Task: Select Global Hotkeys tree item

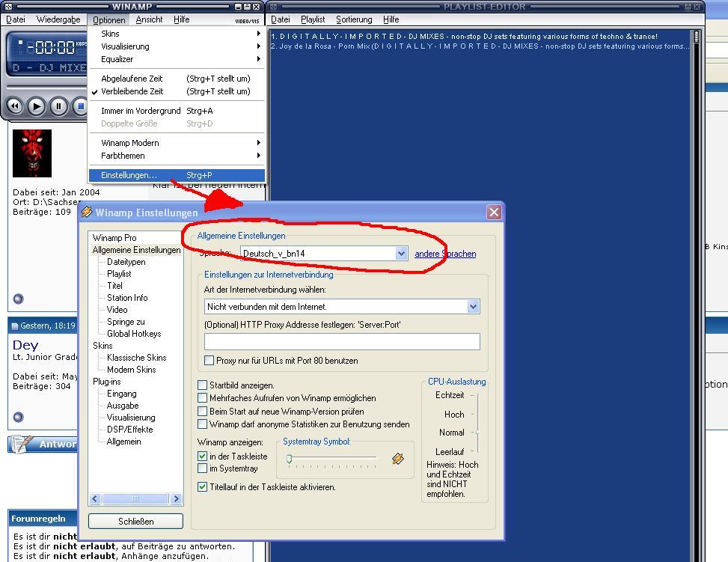Action: pos(134,334)
